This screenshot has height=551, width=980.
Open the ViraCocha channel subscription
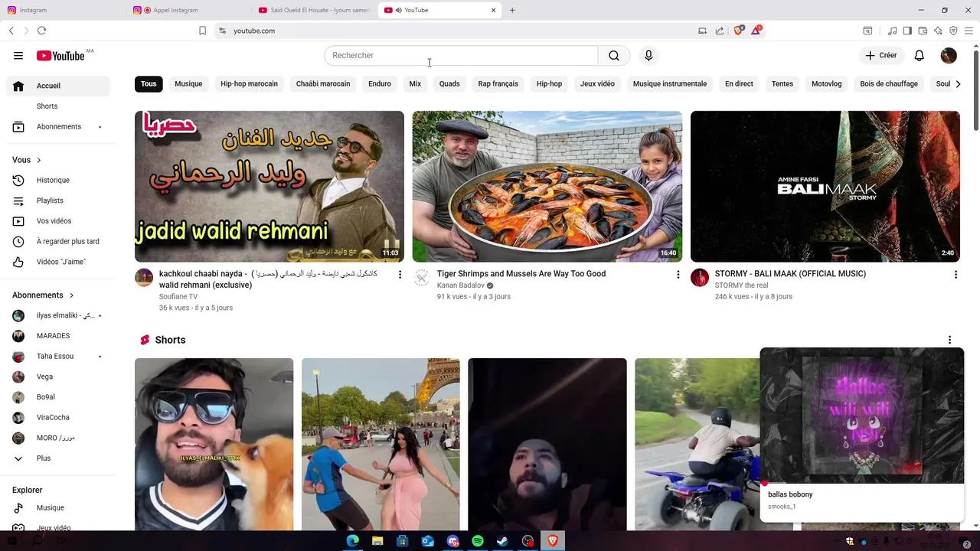pos(58,417)
